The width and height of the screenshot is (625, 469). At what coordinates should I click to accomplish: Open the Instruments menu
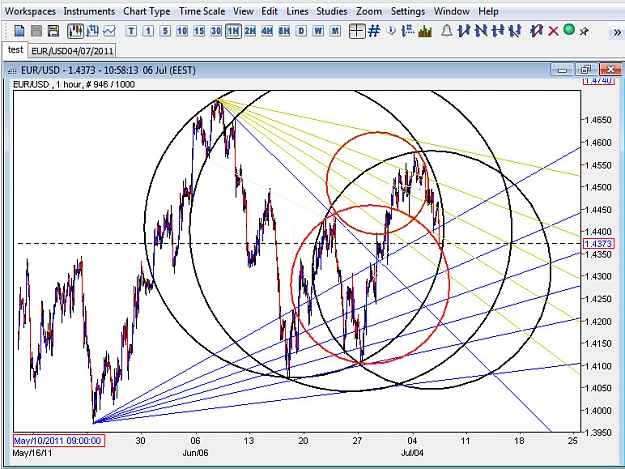click(x=89, y=11)
